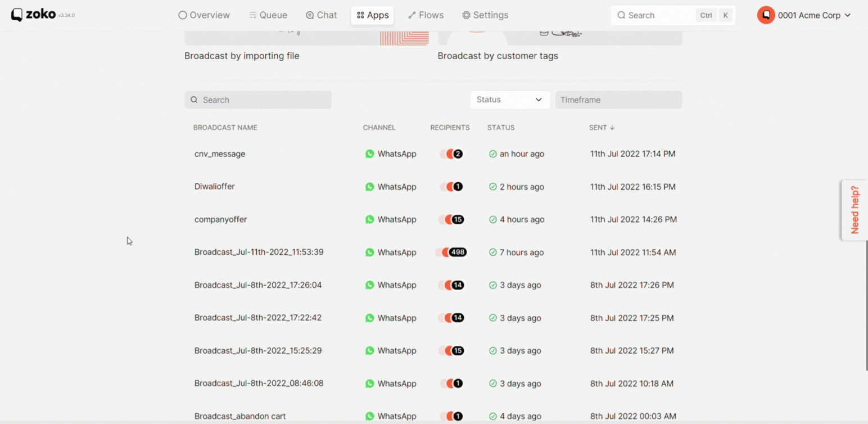Viewport: 868px width, 424px height.
Task: Click WhatsApp icon in Broadcast_Jul-8th-2022_17:26:04 row
Action: click(369, 285)
